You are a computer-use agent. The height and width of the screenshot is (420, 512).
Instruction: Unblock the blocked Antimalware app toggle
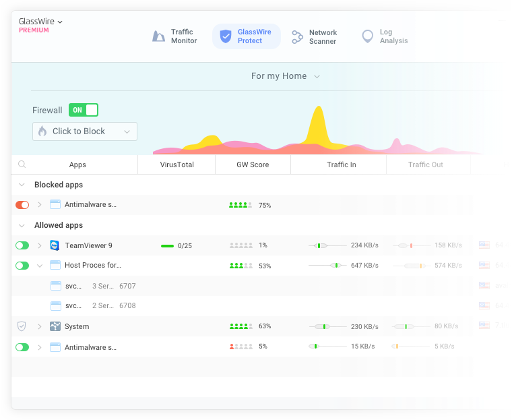(x=22, y=205)
